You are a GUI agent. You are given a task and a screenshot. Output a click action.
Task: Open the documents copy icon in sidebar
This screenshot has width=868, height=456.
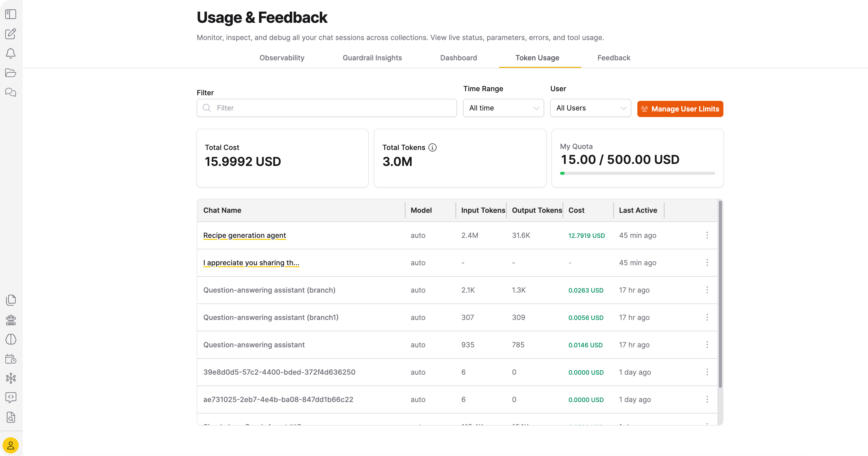(11, 300)
